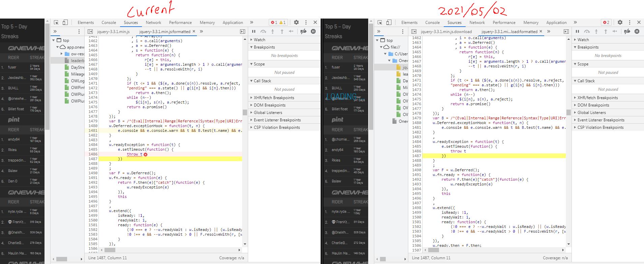Click pause script execution in left DevTools
Image resolution: width=644 pixels, height=264 pixels.
coord(254,31)
